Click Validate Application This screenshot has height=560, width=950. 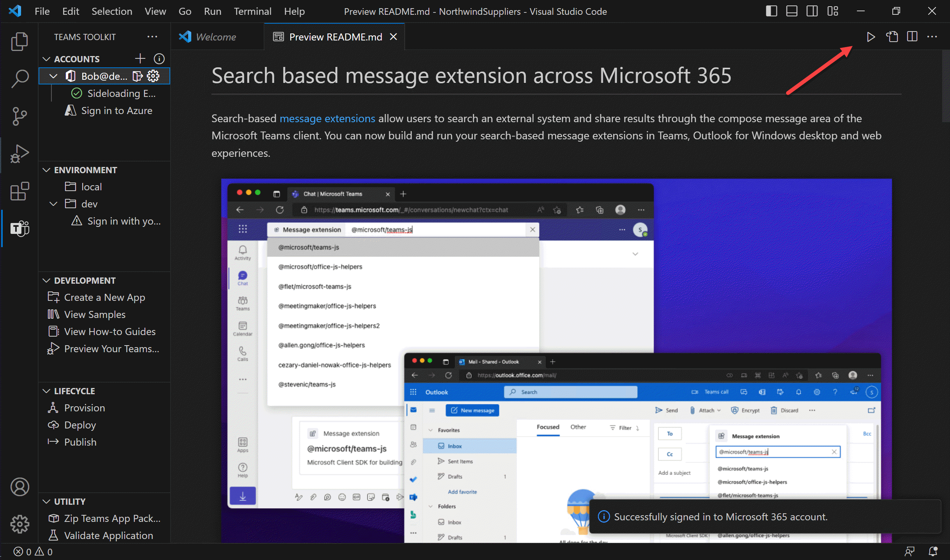pyautogui.click(x=109, y=535)
